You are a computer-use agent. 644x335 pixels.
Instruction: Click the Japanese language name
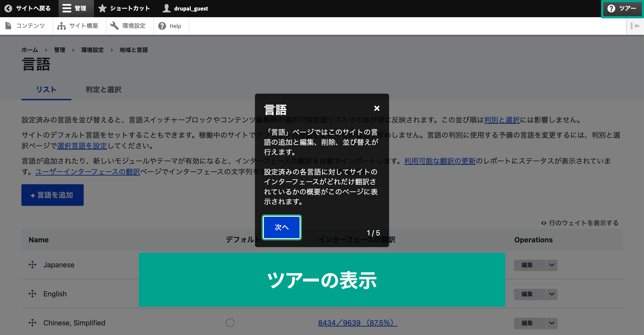coord(59,265)
